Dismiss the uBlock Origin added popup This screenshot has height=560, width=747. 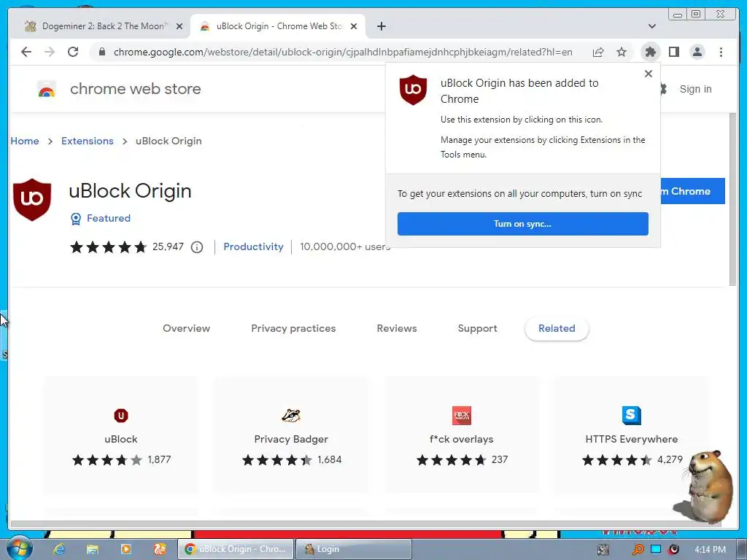[x=649, y=74]
